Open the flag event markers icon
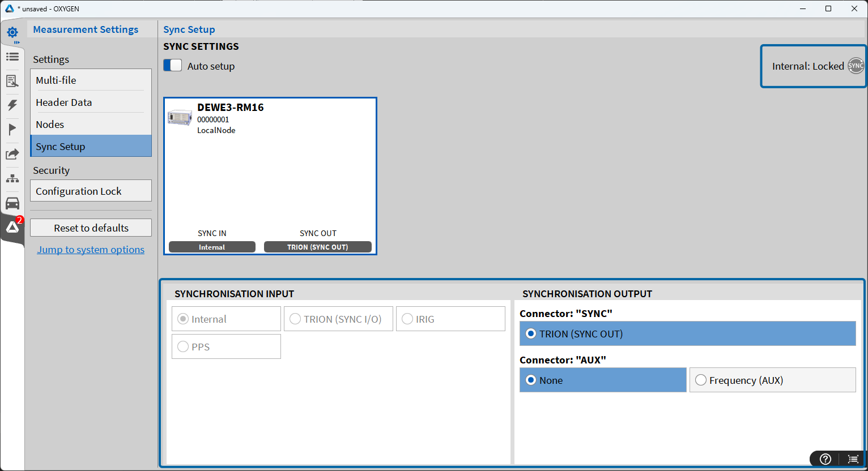This screenshot has width=868, height=471. 12,130
